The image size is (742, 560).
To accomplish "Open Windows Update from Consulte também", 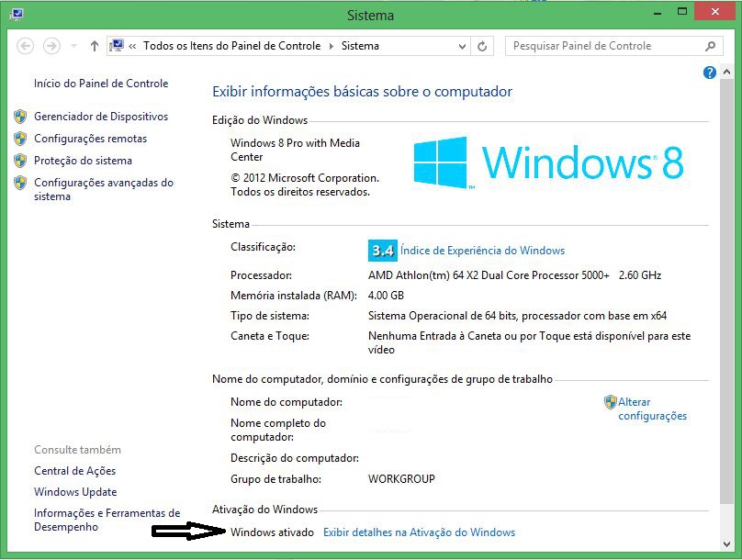I will [75, 492].
